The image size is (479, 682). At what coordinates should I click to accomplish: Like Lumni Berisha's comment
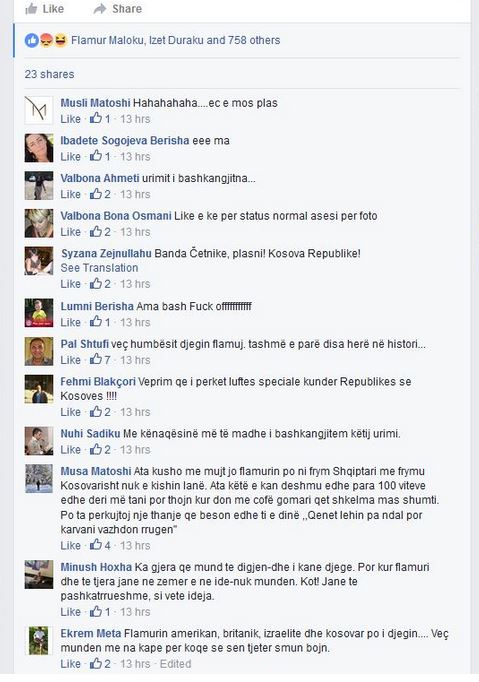[x=70, y=322]
